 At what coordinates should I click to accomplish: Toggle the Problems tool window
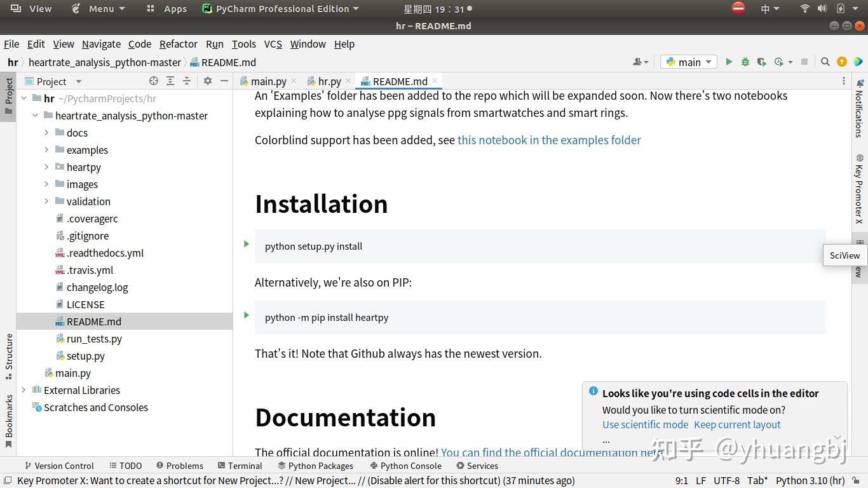click(180, 466)
